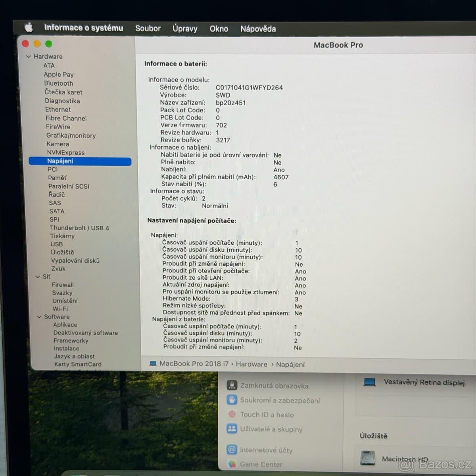Select SAS in sidebar
Screen dimensions: 476x476
coord(55,203)
